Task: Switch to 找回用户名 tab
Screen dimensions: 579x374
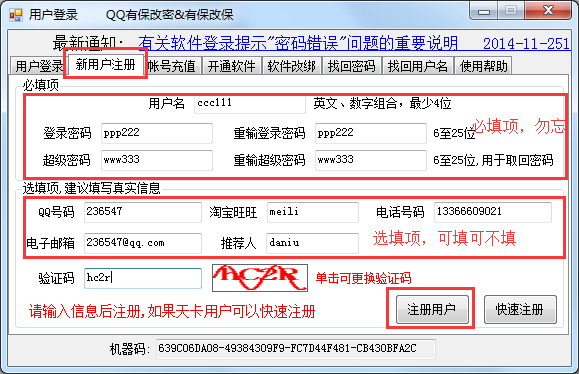Action: pos(418,66)
